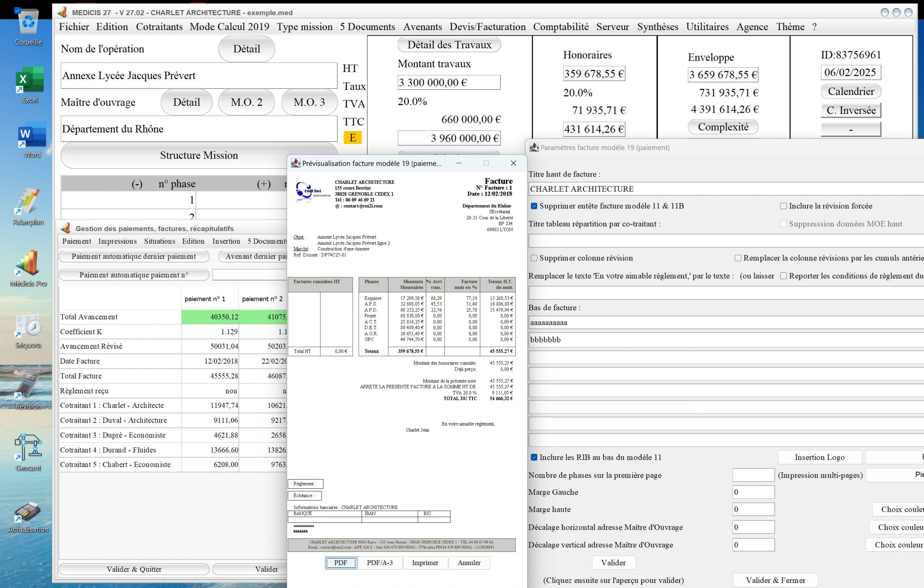Click the paiement n° 1 column header
This screenshot has width=924, height=588.
[x=210, y=299]
